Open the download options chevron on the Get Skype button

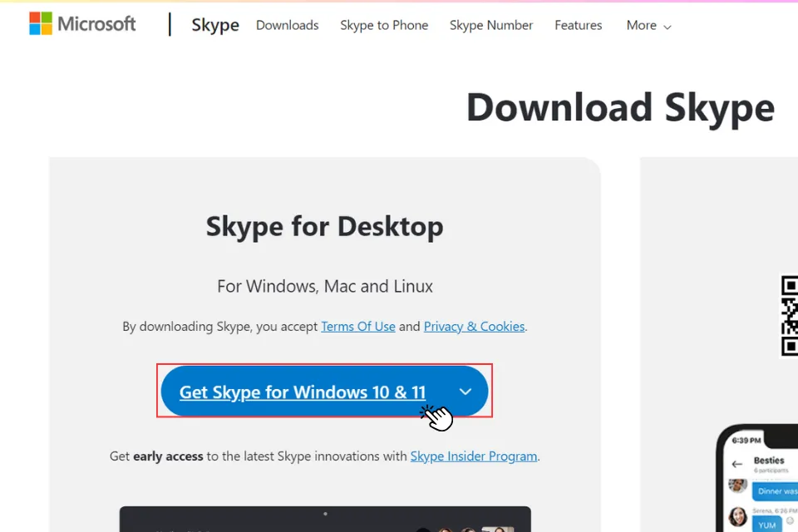(x=465, y=391)
